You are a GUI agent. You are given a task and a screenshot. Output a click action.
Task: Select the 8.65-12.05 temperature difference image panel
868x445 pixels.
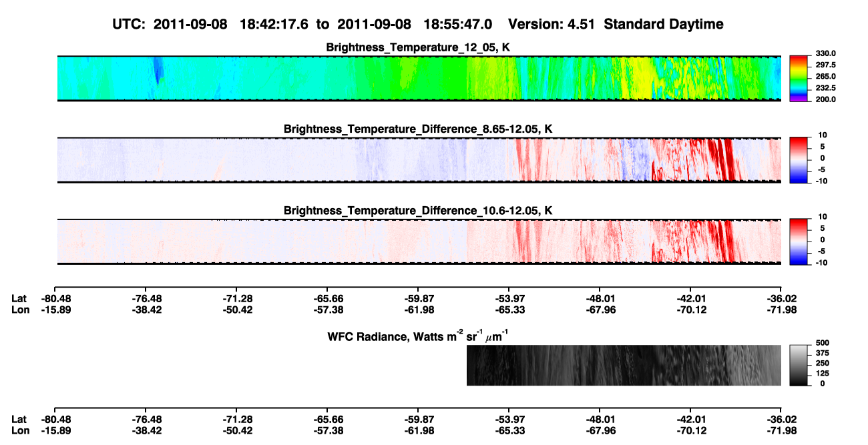click(419, 159)
